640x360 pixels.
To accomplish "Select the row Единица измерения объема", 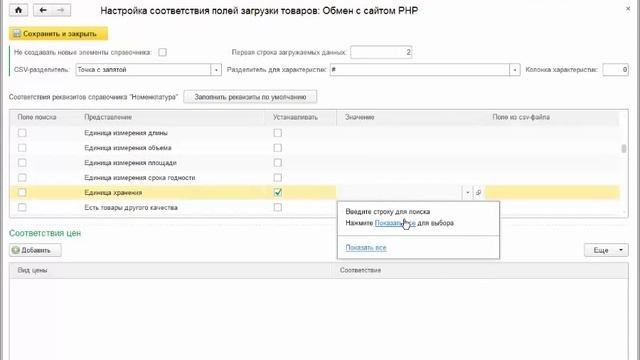I will [x=314, y=148].
